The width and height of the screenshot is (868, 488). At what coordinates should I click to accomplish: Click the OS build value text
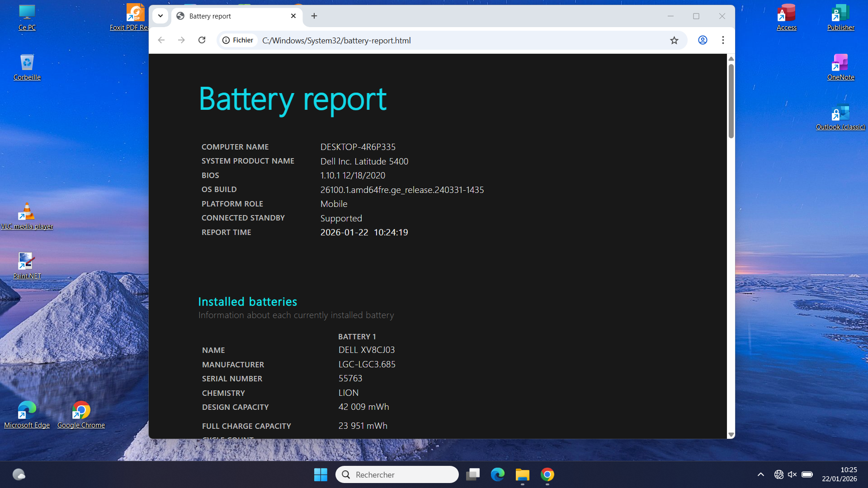point(402,190)
